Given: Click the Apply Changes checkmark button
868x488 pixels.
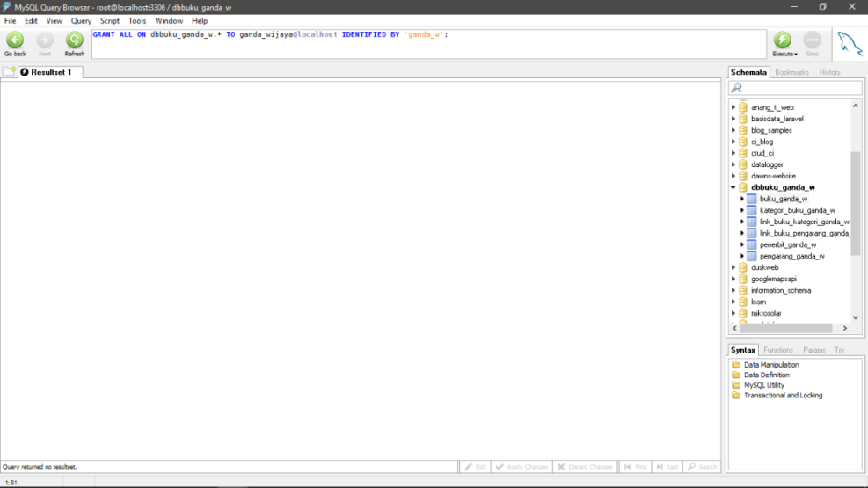Looking at the screenshot, I should pos(522,467).
